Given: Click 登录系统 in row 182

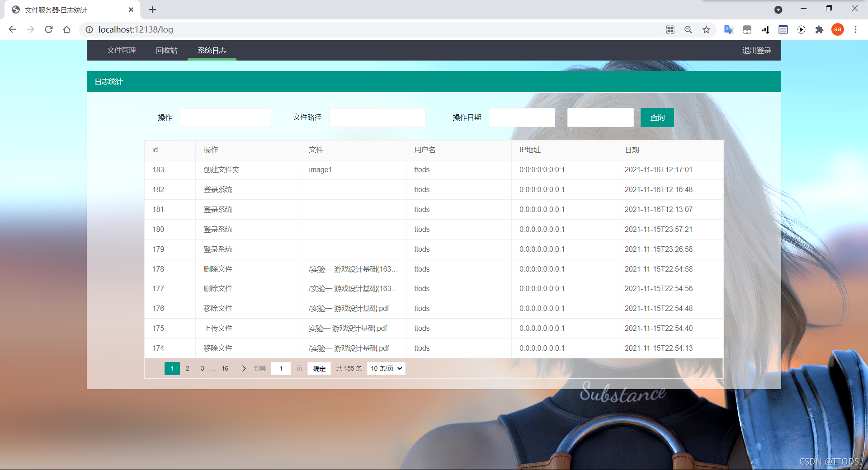Looking at the screenshot, I should (x=218, y=190).
